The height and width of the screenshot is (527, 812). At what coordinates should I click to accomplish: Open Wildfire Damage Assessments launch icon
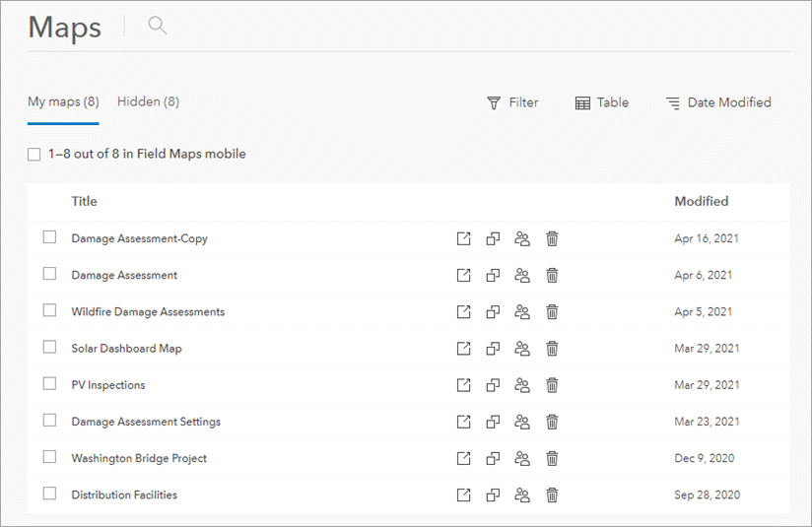pyautogui.click(x=463, y=311)
